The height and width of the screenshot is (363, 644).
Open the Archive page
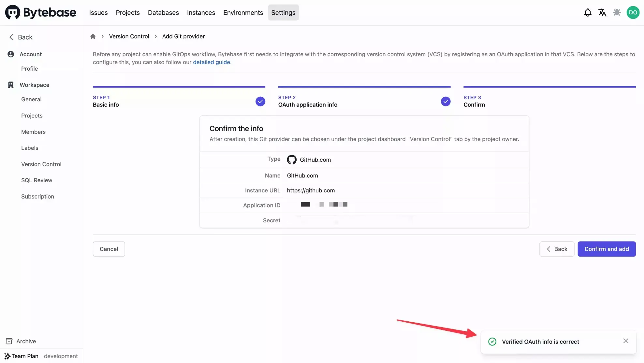[x=26, y=341]
